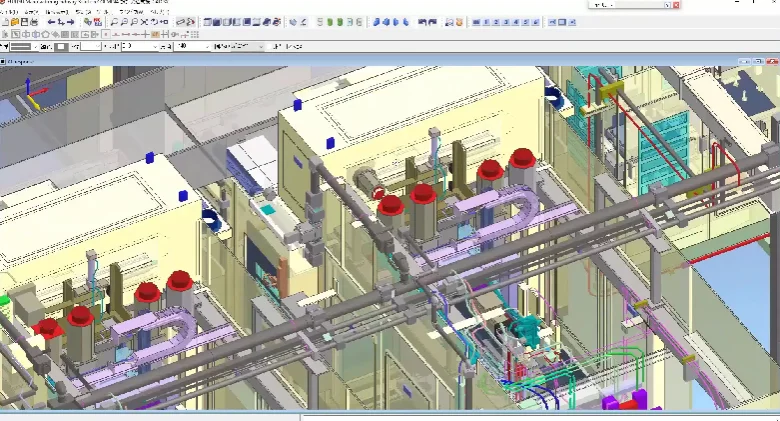Open the line style dropdown
Screen dimensions: 780x421
(x=30, y=46)
